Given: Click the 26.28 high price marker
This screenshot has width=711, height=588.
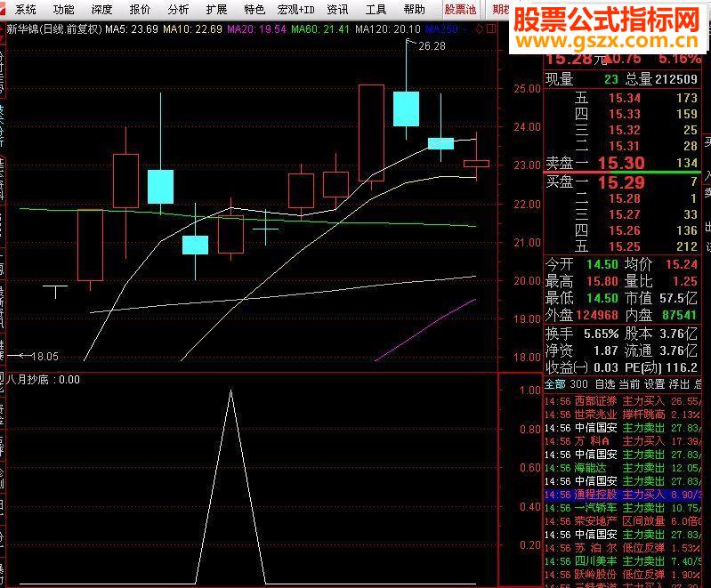Looking at the screenshot, I should (x=432, y=45).
